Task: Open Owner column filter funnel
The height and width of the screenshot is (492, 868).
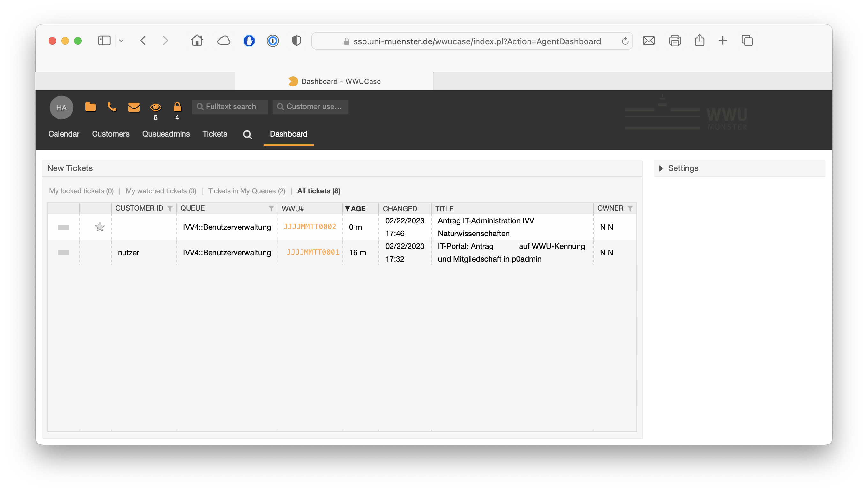Action: tap(630, 208)
